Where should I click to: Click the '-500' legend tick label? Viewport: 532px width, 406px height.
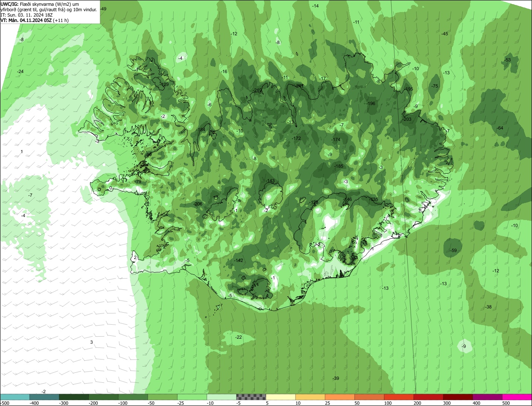coord(5,403)
